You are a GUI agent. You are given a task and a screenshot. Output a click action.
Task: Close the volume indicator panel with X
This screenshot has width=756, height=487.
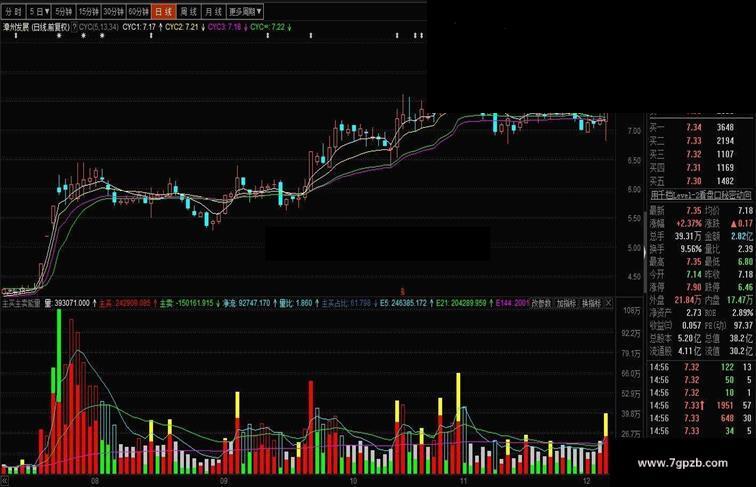pyautogui.click(x=608, y=303)
